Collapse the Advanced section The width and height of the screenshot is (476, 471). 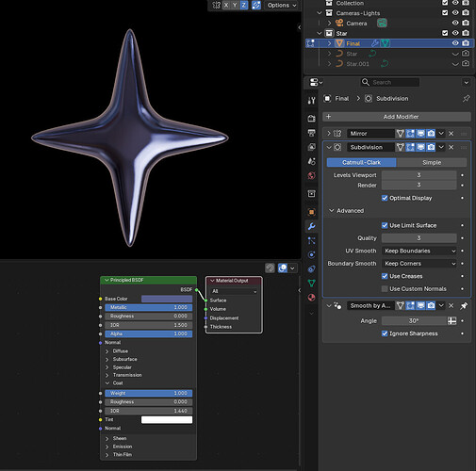332,211
